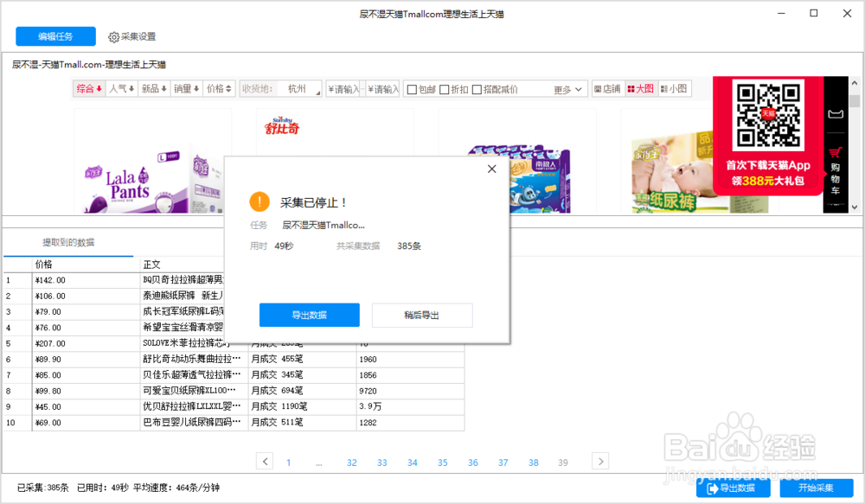865x504 pixels.
Task: Click the minimum price input field
Action: click(x=343, y=89)
